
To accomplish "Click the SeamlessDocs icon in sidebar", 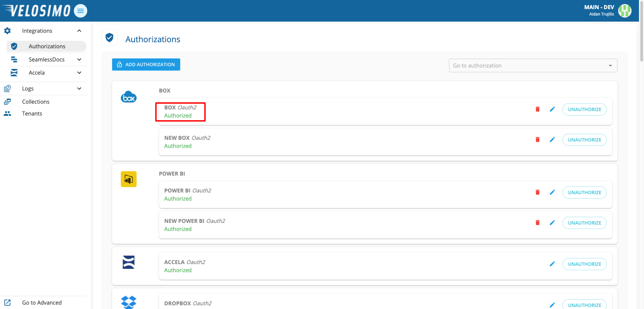I will coord(14,59).
